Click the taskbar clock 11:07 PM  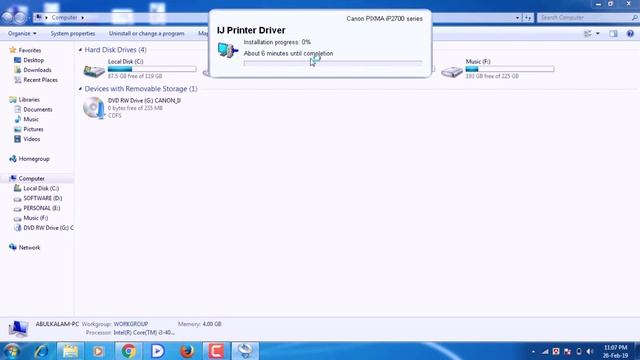click(616, 348)
